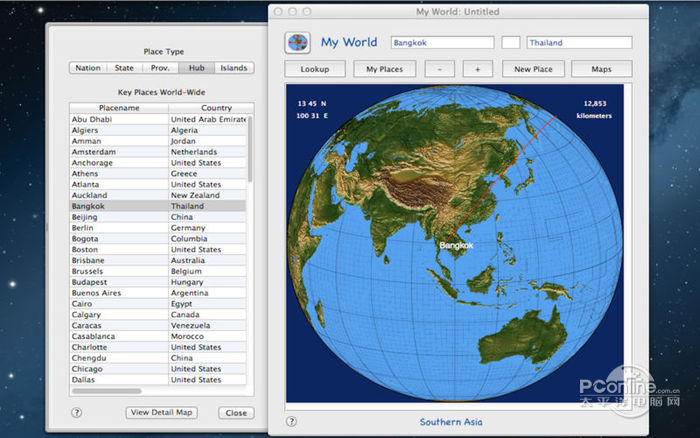Click the Bangkok place name field
700x438 pixels.
(x=442, y=43)
